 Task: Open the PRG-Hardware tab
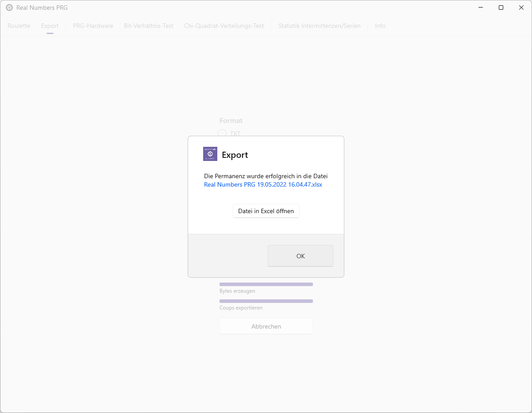(93, 26)
